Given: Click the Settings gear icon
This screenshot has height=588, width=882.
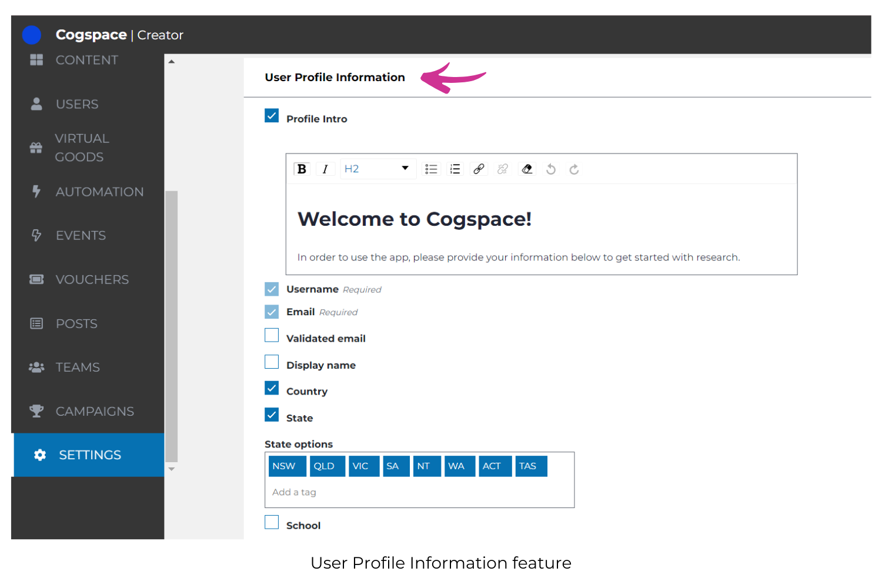Looking at the screenshot, I should point(40,455).
